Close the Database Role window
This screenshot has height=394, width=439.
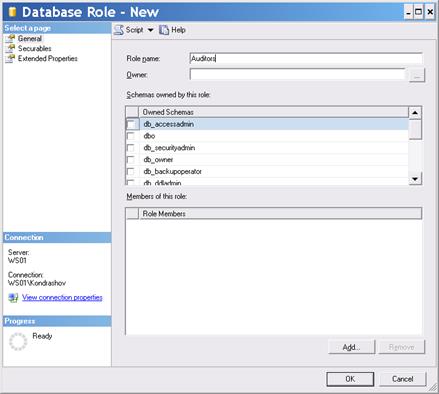(430, 12)
